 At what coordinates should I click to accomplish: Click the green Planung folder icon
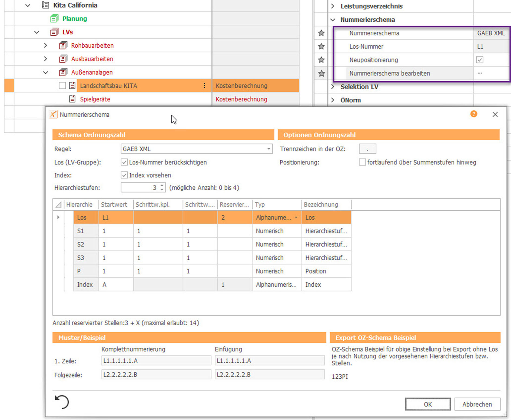[54, 19]
